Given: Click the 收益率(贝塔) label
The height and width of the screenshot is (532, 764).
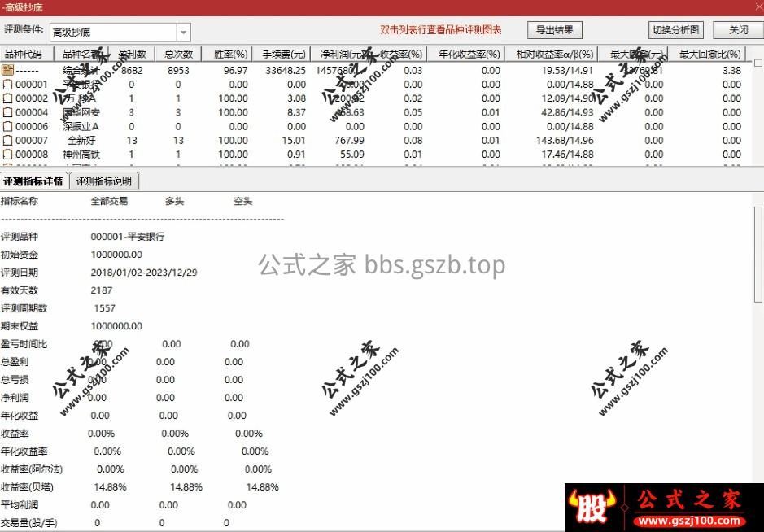Looking at the screenshot, I should point(28,487).
